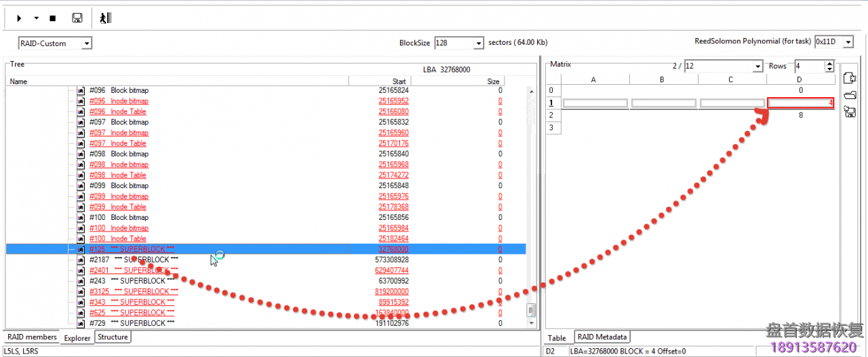Select the #2401 SUPERBLOCK entry
The width and height of the screenshot is (868, 357).
pyautogui.click(x=133, y=270)
